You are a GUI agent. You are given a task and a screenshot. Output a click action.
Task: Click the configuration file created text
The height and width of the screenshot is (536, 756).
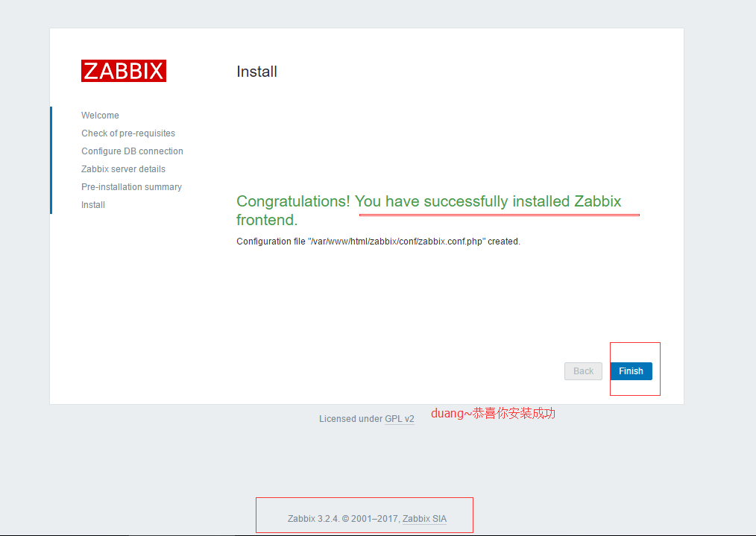click(x=378, y=242)
